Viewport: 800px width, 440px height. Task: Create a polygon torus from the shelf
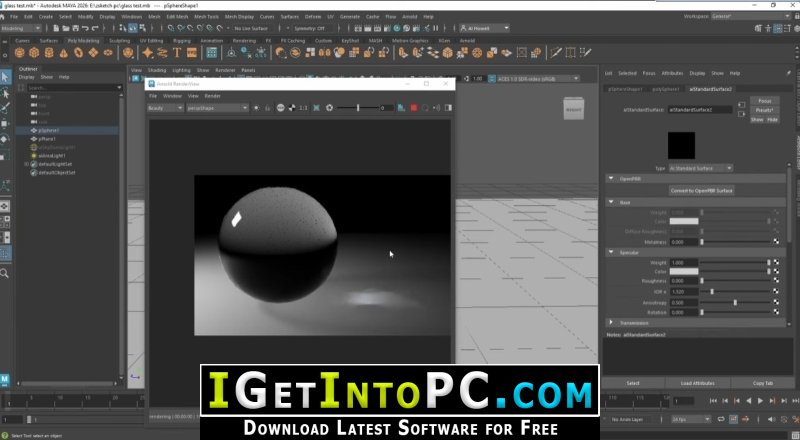click(79, 53)
